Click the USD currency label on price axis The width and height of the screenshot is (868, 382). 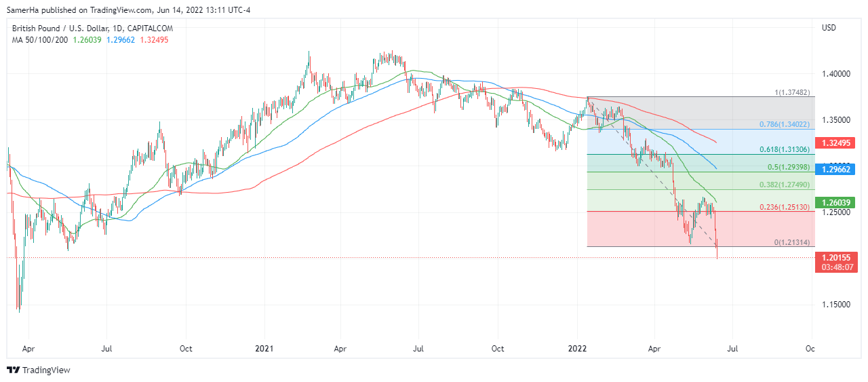pos(829,28)
